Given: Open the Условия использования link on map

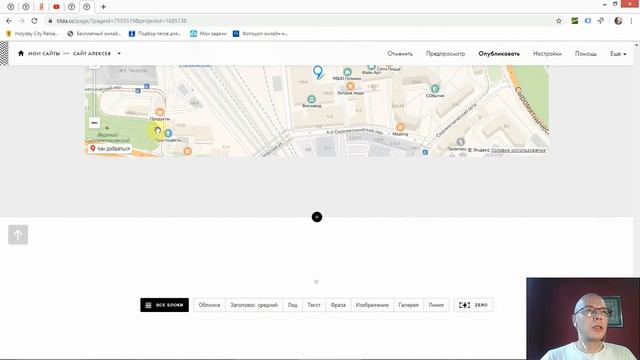Looking at the screenshot, I should [518, 150].
